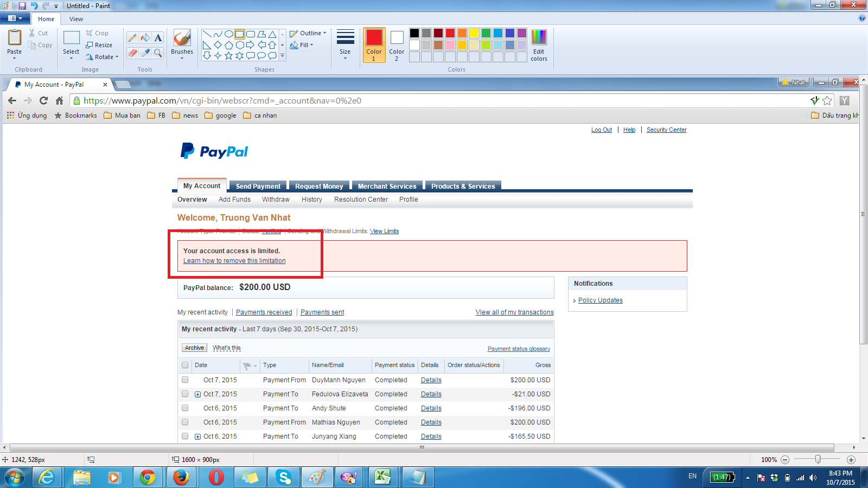Image resolution: width=868 pixels, height=488 pixels.
Task: Undo the last action in Paint
Action: pyautogui.click(x=34, y=5)
